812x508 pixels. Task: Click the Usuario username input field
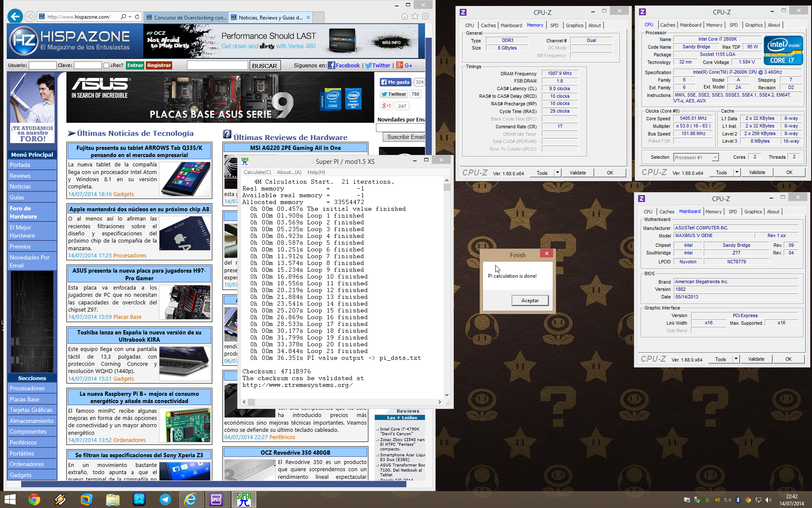click(42, 66)
